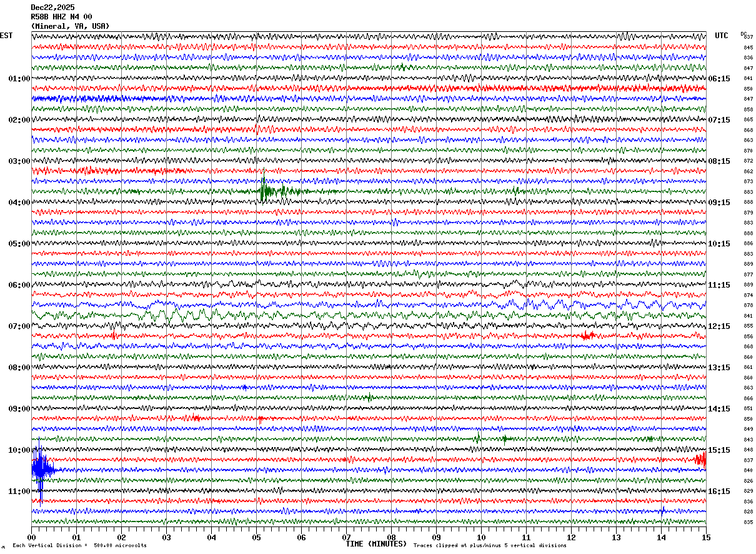
Task: Click the small red event near minute 12
Action: tap(587, 336)
